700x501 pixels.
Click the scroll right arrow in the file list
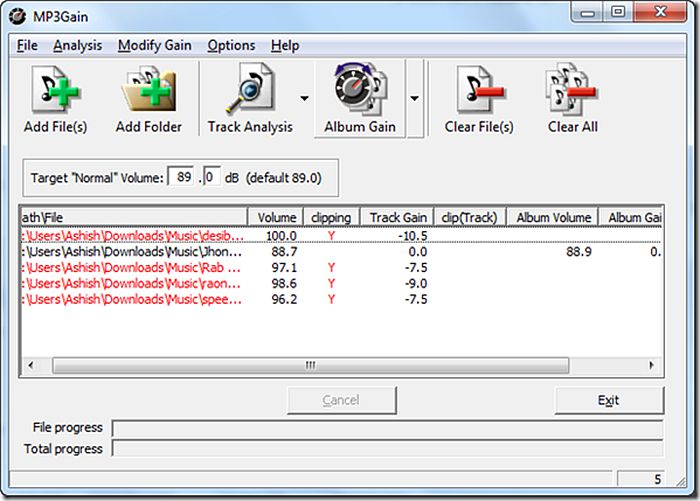(651, 365)
